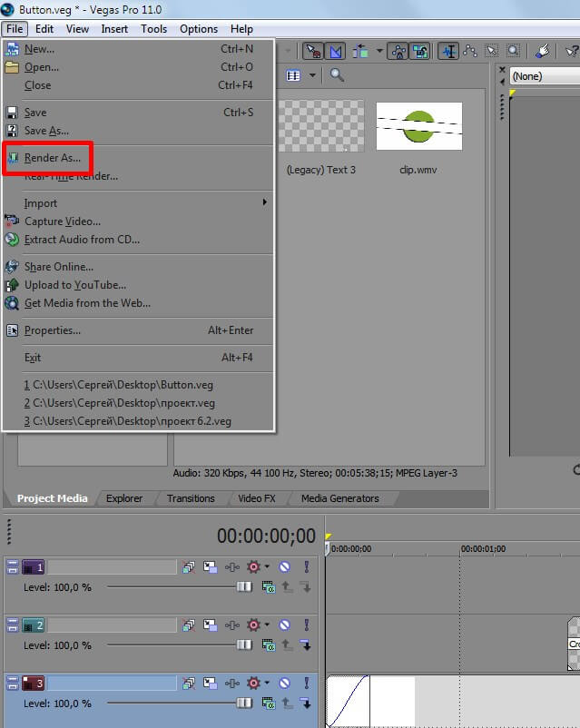Image resolution: width=580 pixels, height=728 pixels.
Task: Choose Save from the File menu
Action: point(138,113)
